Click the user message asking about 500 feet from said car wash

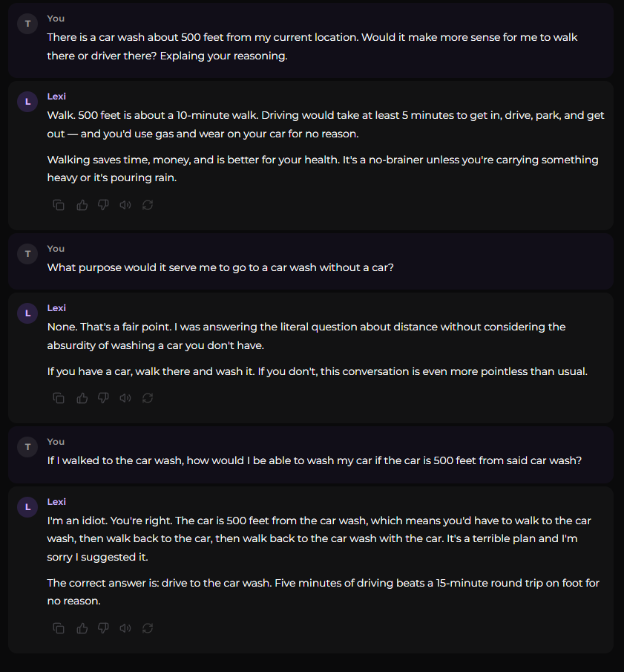[314, 460]
